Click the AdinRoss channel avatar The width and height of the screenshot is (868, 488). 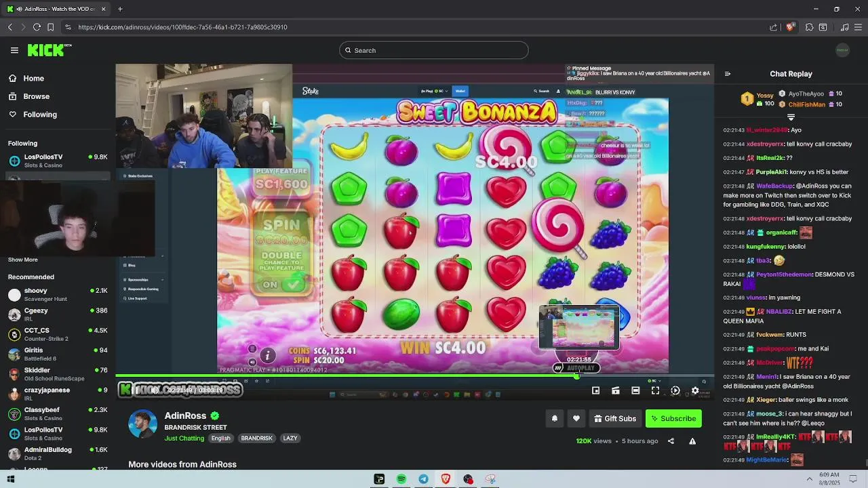click(x=142, y=424)
